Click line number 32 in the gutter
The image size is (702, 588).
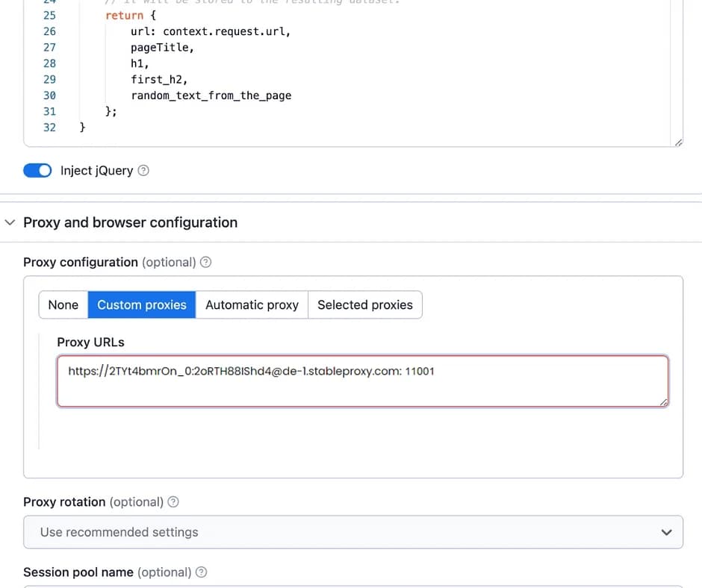click(49, 128)
